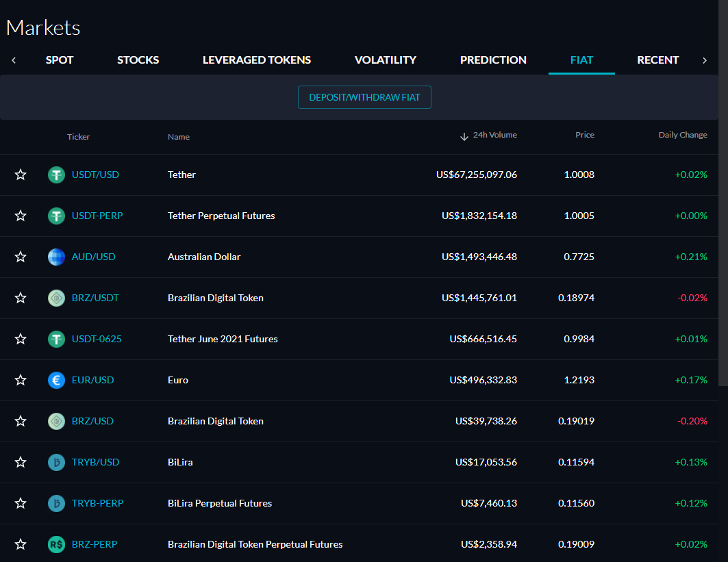This screenshot has width=728, height=562.
Task: Toggle favorite star for BRZ-PERP
Action: [x=21, y=544]
